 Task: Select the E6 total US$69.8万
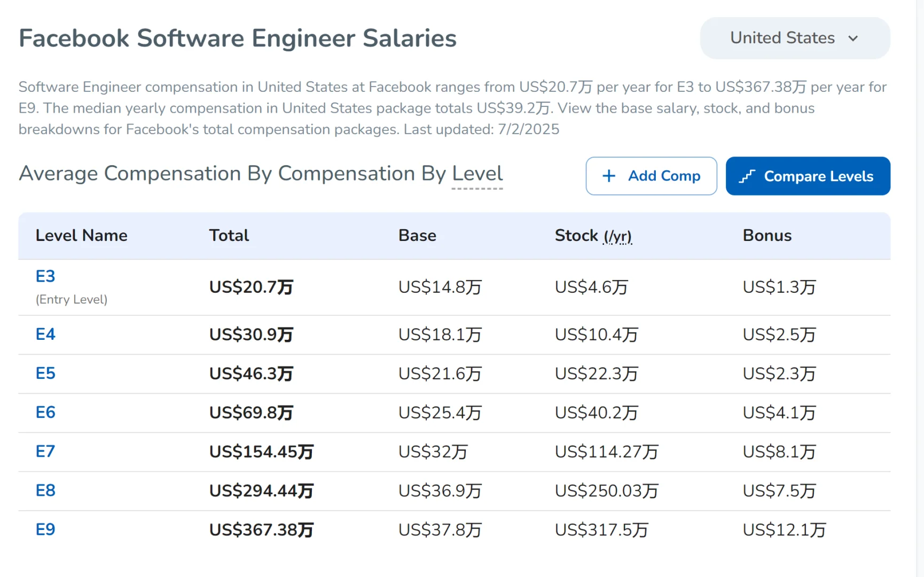251,412
